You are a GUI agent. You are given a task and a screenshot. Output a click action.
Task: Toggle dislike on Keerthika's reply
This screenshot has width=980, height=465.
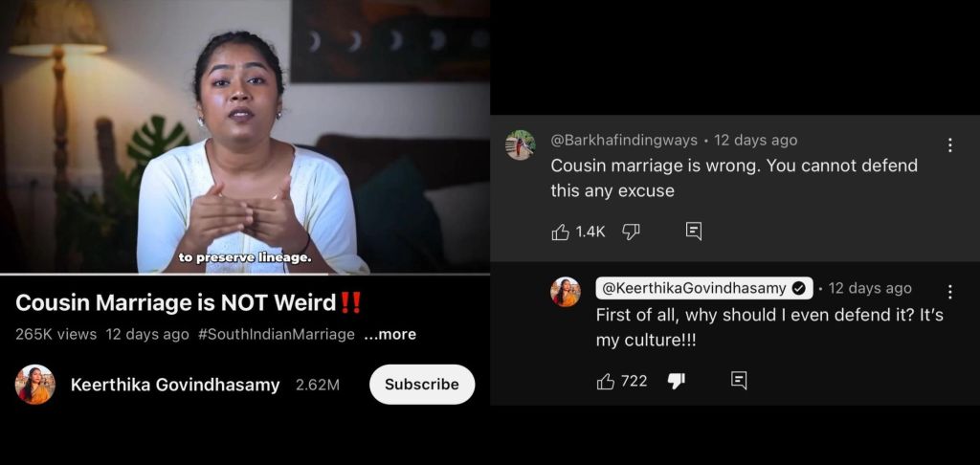(x=677, y=381)
